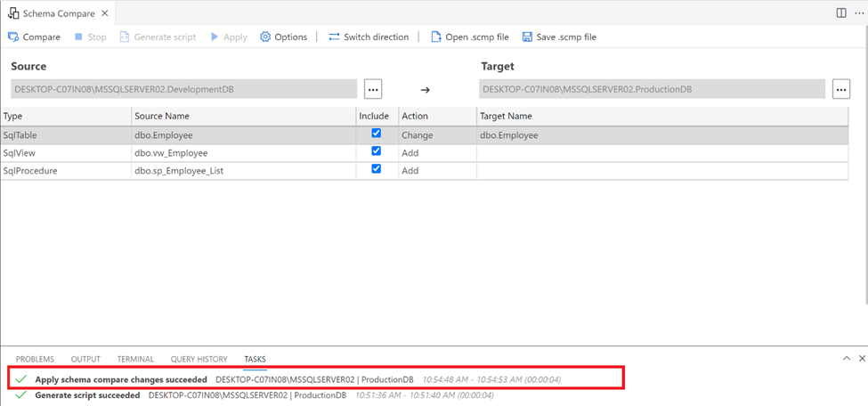The width and height of the screenshot is (868, 406).
Task: Click the Compare toolbar icon
Action: tap(13, 37)
